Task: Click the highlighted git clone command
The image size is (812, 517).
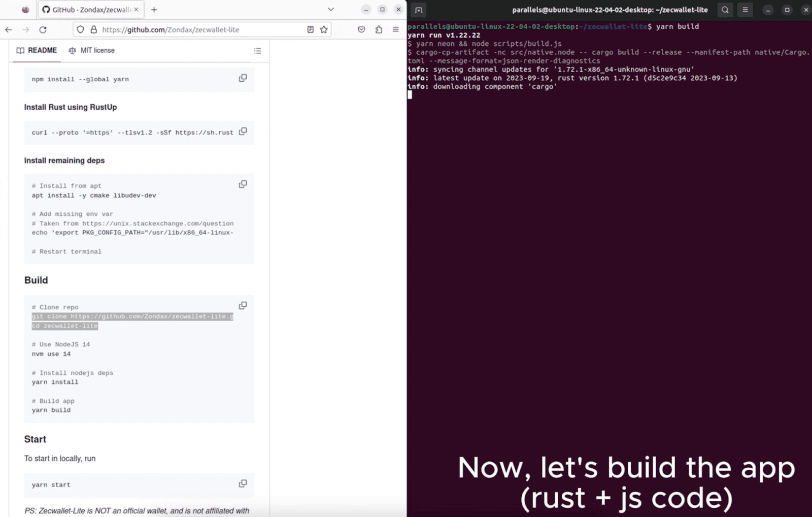Action: pos(132,316)
